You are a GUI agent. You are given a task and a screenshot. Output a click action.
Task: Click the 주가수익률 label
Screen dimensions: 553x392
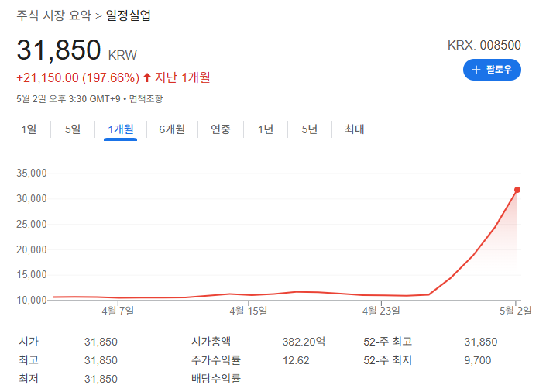click(x=216, y=360)
